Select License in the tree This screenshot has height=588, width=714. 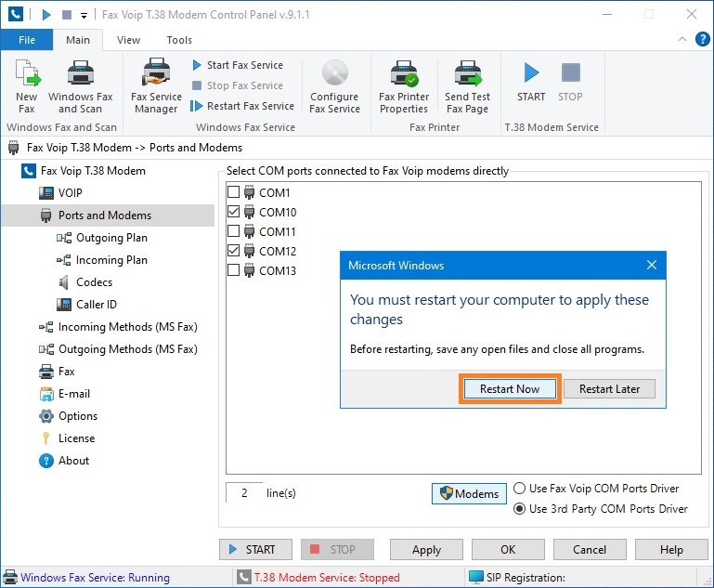pos(76,438)
